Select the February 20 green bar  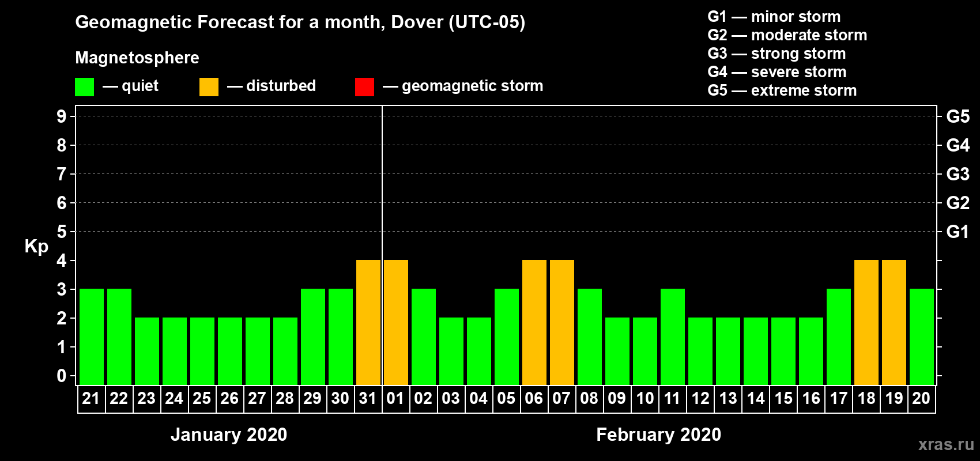922,337
